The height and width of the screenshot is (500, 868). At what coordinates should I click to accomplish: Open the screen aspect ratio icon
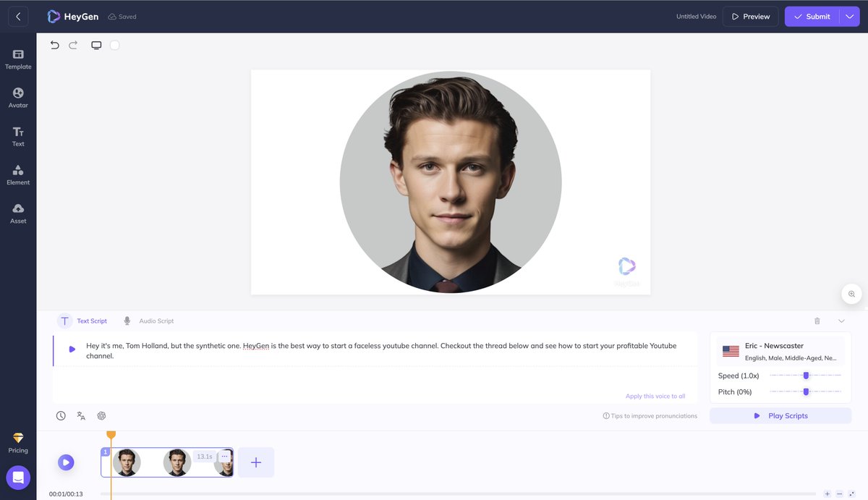pyautogui.click(x=96, y=45)
